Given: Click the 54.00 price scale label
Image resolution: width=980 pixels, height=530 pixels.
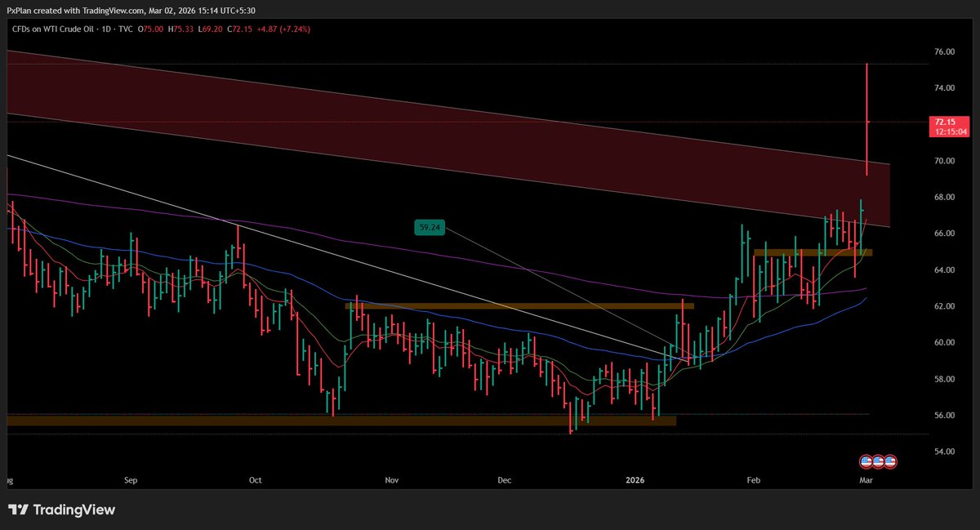Looking at the screenshot, I should (x=944, y=452).
